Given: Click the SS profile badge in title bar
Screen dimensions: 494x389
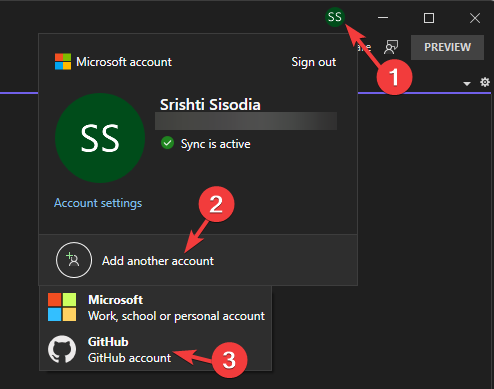Looking at the screenshot, I should click(335, 17).
